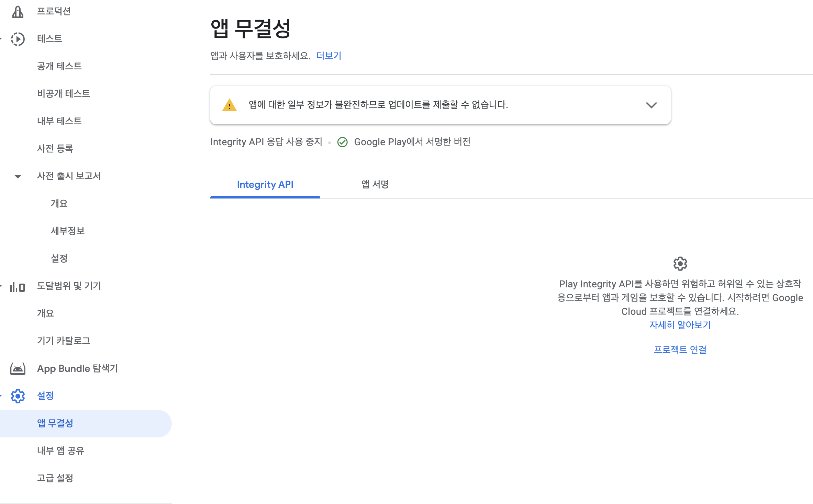Viewport: 813px width, 504px height.
Task: Click the 더보기 link under the title
Action: point(328,56)
